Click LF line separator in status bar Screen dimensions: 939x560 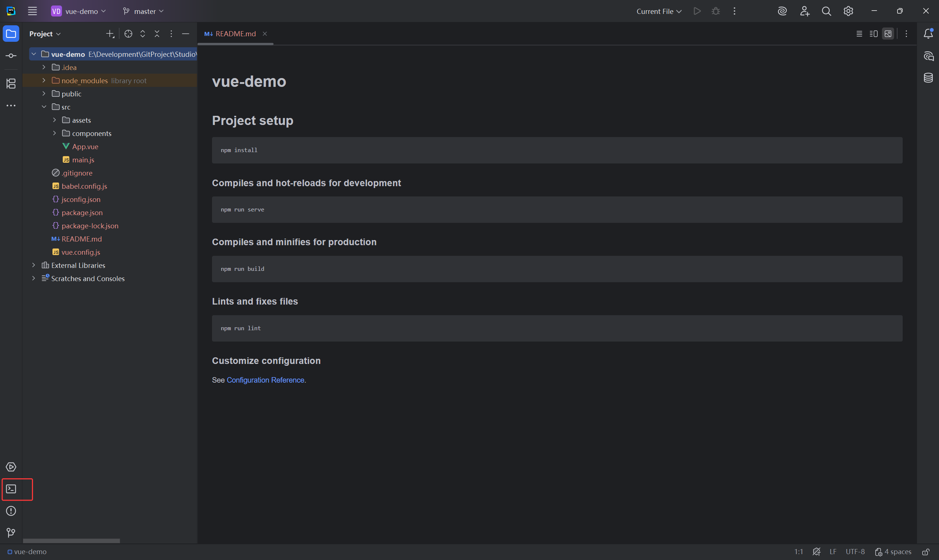833,552
